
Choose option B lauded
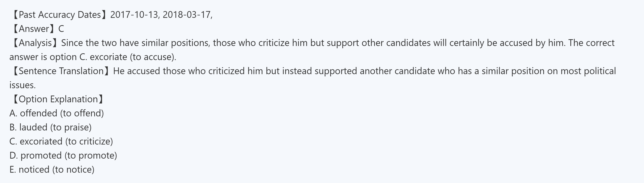click(x=33, y=127)
